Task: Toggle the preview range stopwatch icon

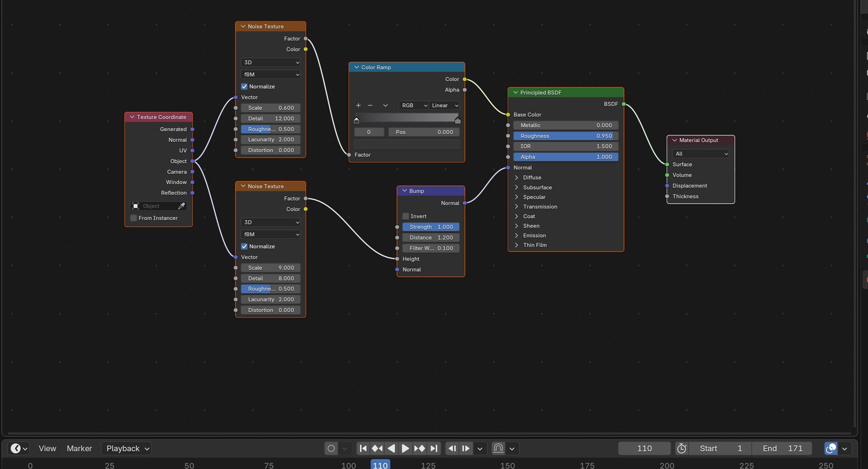Action: (x=682, y=448)
